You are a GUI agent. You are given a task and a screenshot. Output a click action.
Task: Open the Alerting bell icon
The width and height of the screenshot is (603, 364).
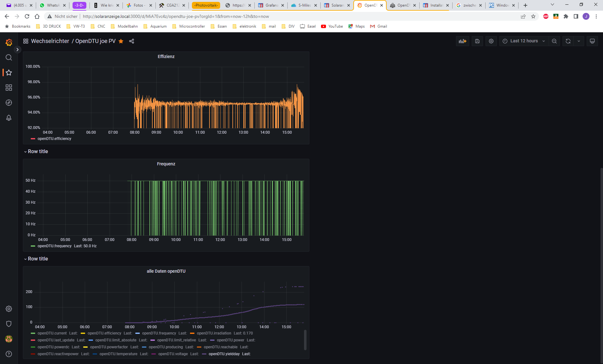click(x=9, y=118)
